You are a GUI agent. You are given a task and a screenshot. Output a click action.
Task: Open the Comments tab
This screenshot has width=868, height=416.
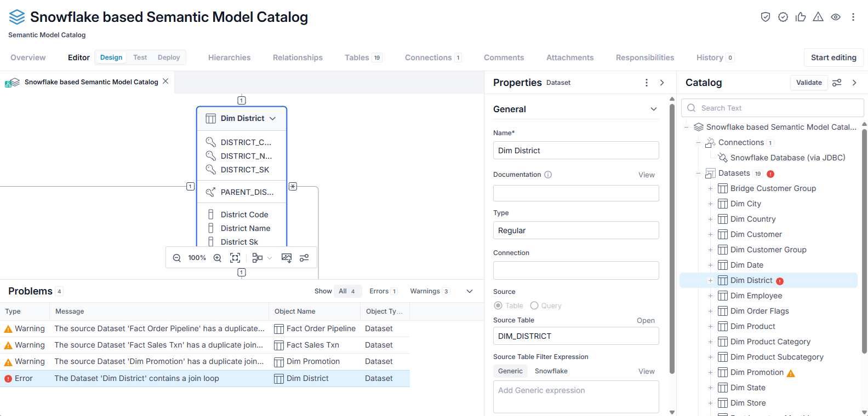point(504,57)
